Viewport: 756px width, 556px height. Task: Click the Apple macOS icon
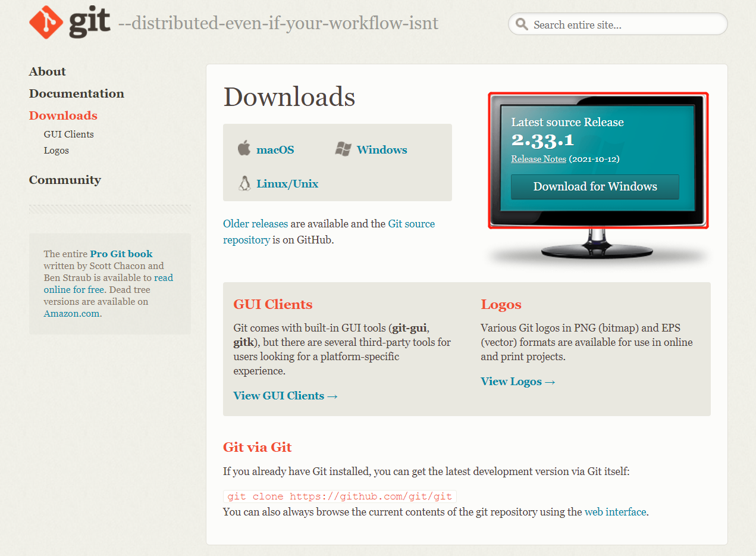pyautogui.click(x=244, y=148)
